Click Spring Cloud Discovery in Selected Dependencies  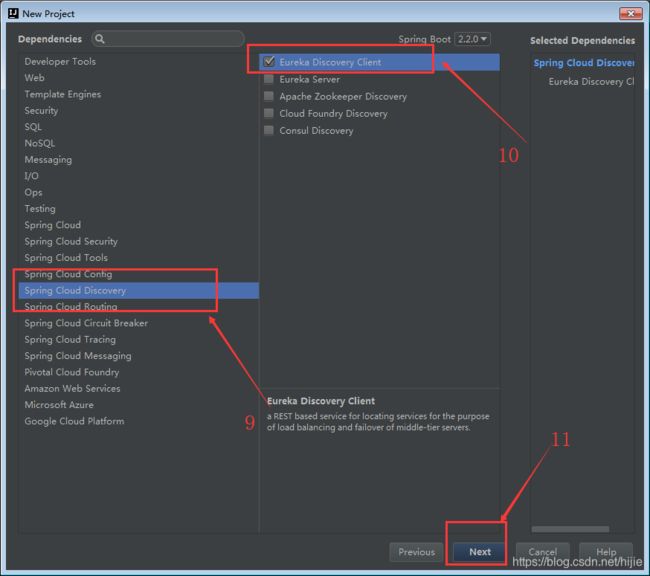(x=584, y=63)
